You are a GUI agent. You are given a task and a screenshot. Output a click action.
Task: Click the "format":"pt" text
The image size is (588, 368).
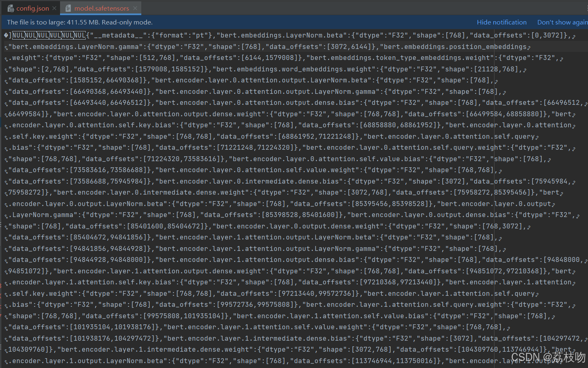tap(182, 35)
